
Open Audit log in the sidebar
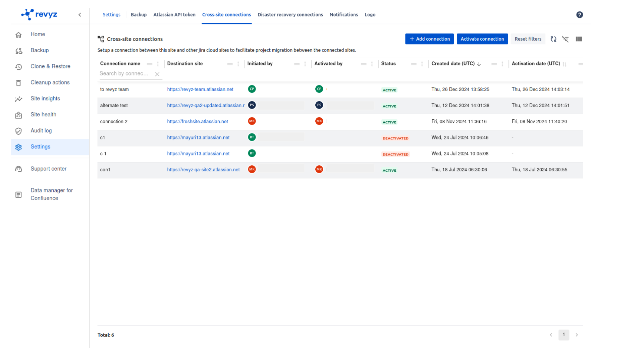click(x=41, y=131)
